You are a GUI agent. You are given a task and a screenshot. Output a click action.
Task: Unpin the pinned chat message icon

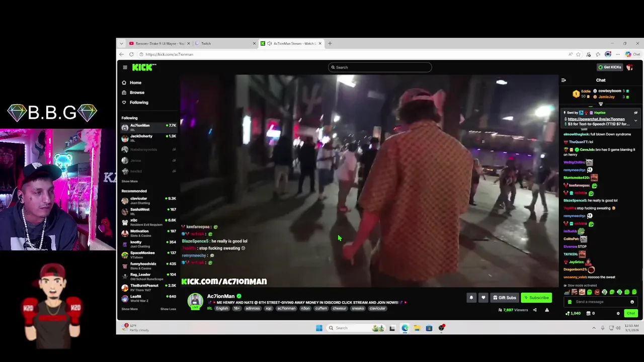click(x=635, y=113)
